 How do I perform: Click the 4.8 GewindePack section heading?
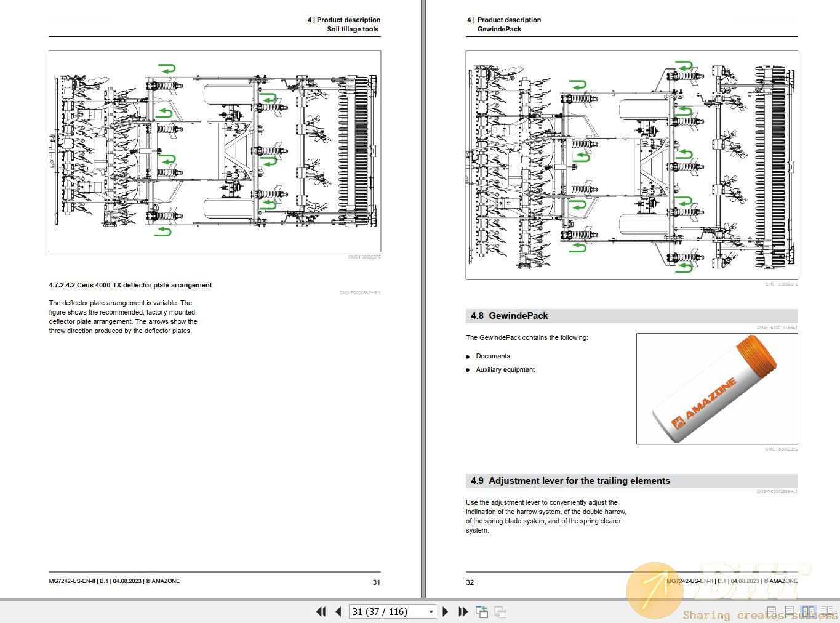point(510,316)
